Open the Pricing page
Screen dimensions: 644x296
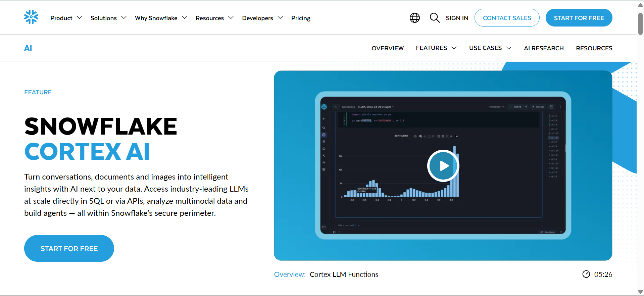(x=301, y=18)
